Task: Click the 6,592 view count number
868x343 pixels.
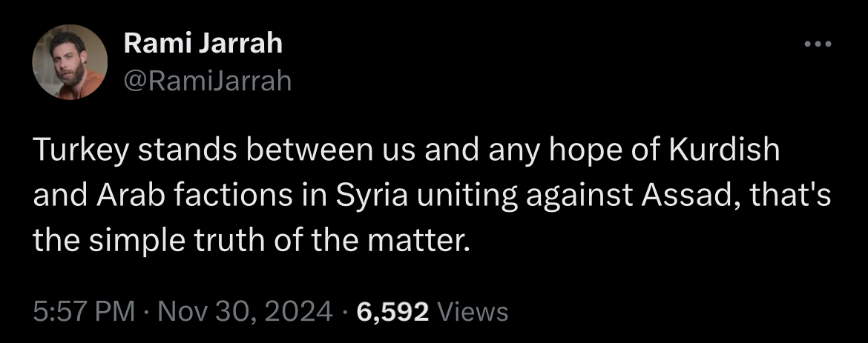Action: (x=392, y=312)
